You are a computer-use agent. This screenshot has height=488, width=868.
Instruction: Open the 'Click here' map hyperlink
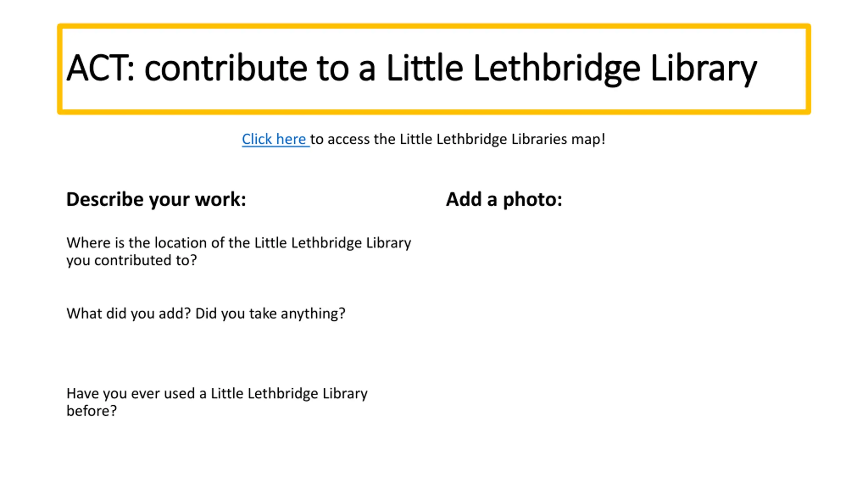pyautogui.click(x=274, y=139)
